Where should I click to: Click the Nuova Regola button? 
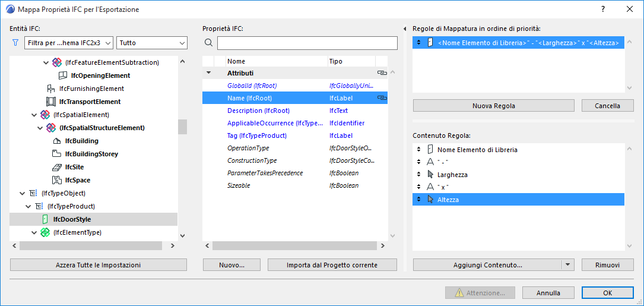pyautogui.click(x=493, y=106)
